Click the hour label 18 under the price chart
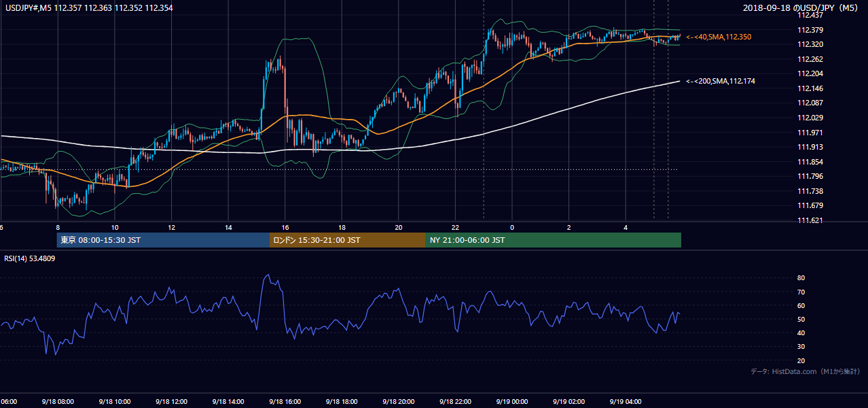The height and width of the screenshot is (408, 868). 342,228
